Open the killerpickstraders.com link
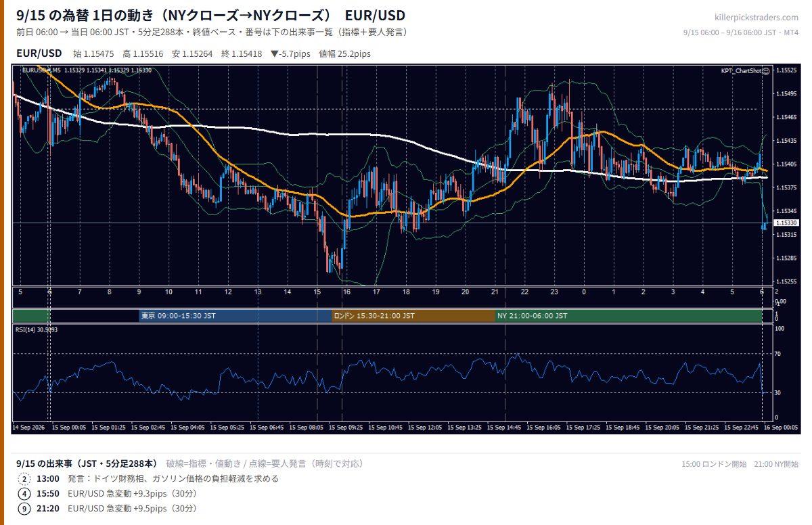The image size is (812, 525). point(757,18)
